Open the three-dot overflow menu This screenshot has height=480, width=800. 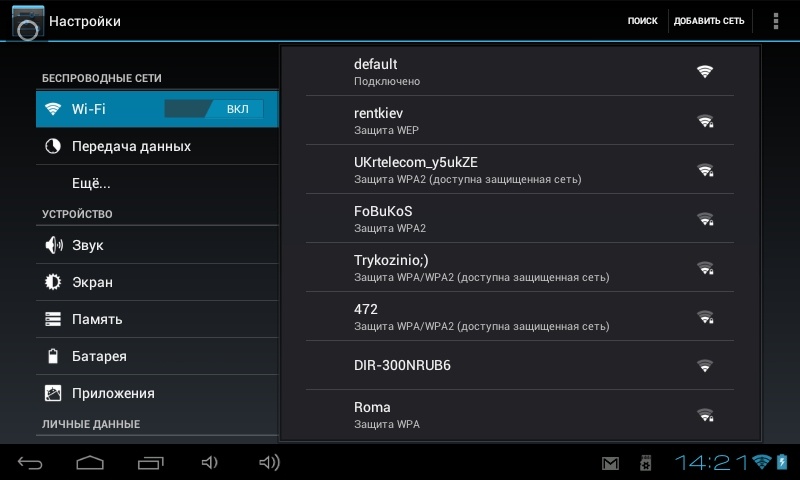click(775, 21)
